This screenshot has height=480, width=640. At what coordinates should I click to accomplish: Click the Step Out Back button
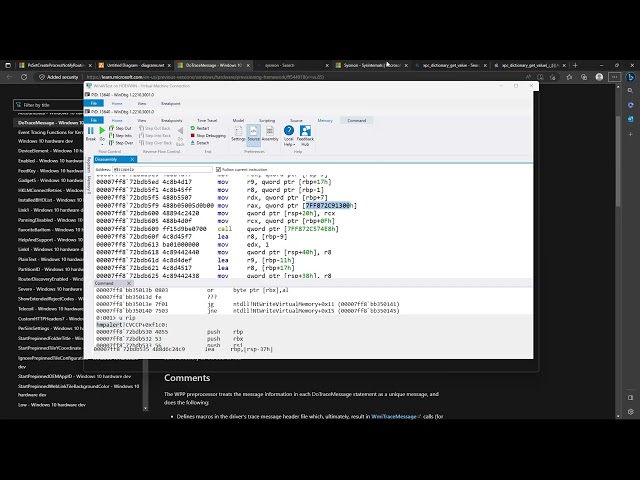tap(155, 128)
